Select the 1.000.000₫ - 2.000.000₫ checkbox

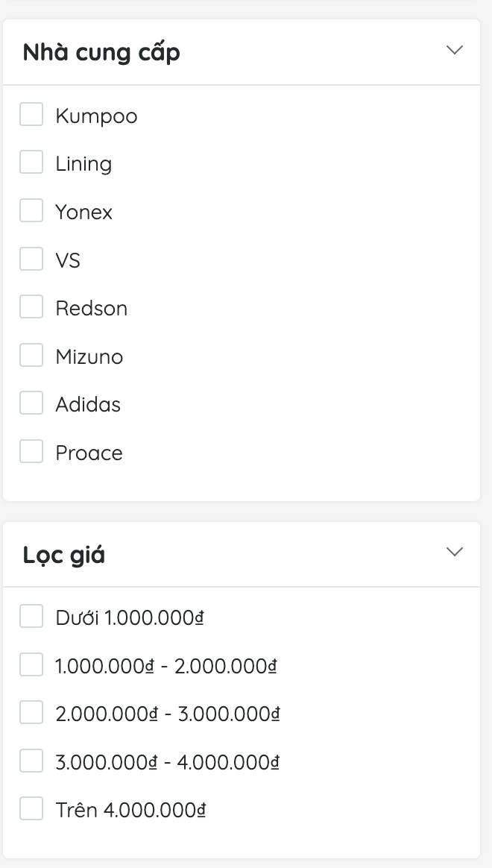pos(31,664)
